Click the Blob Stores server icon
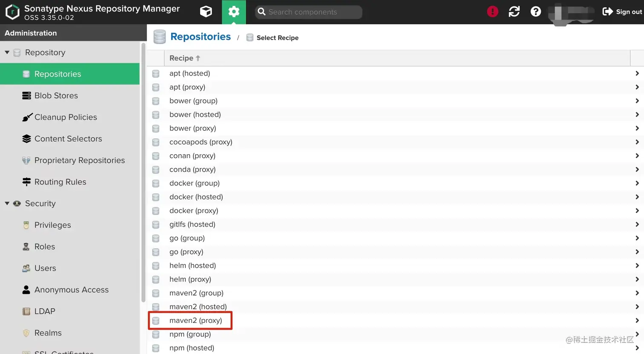Screen dimensions: 644x354 tap(26, 95)
